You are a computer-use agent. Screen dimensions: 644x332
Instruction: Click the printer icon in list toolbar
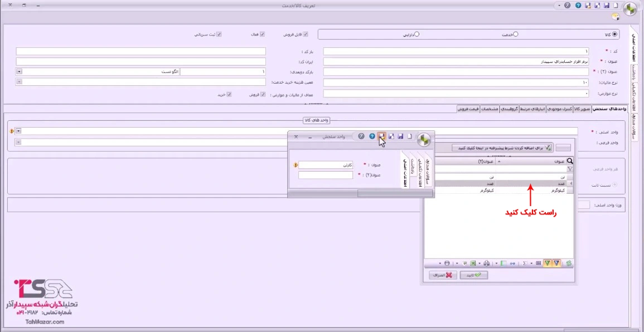point(487,263)
